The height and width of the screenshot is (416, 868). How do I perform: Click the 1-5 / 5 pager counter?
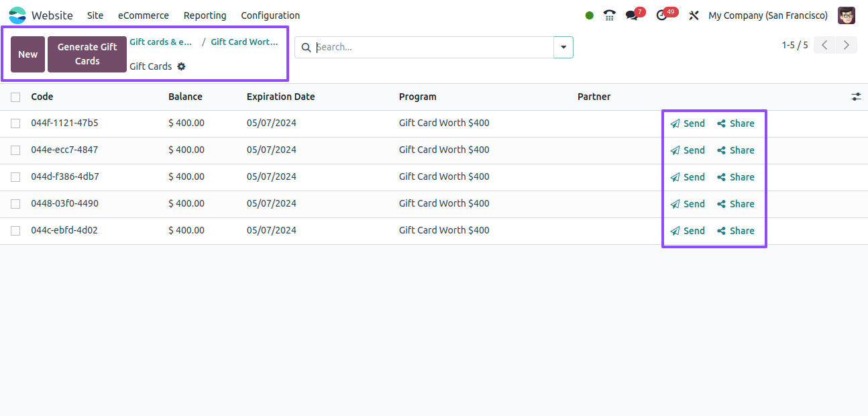[x=795, y=45]
